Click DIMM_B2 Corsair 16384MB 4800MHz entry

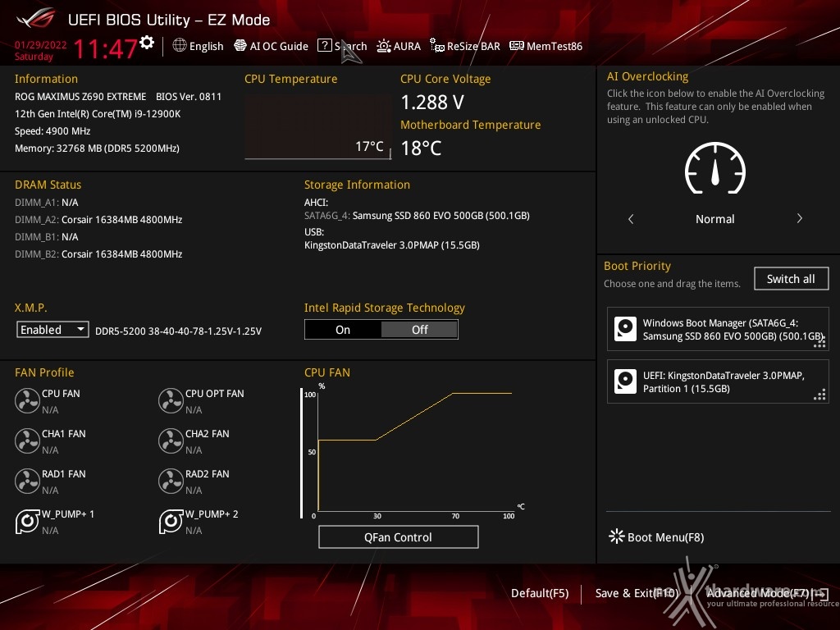98,254
